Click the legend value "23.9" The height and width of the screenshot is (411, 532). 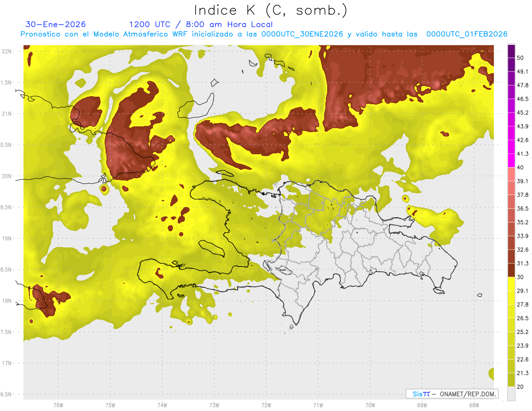(x=523, y=346)
